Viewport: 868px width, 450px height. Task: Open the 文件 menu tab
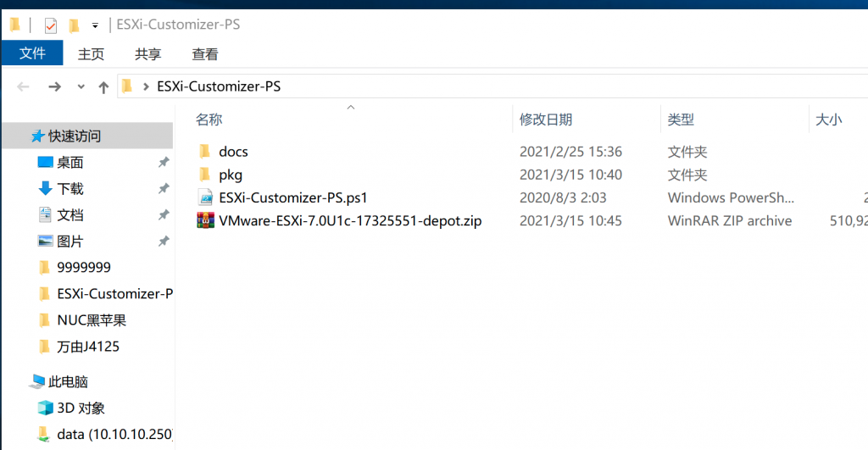[32, 53]
